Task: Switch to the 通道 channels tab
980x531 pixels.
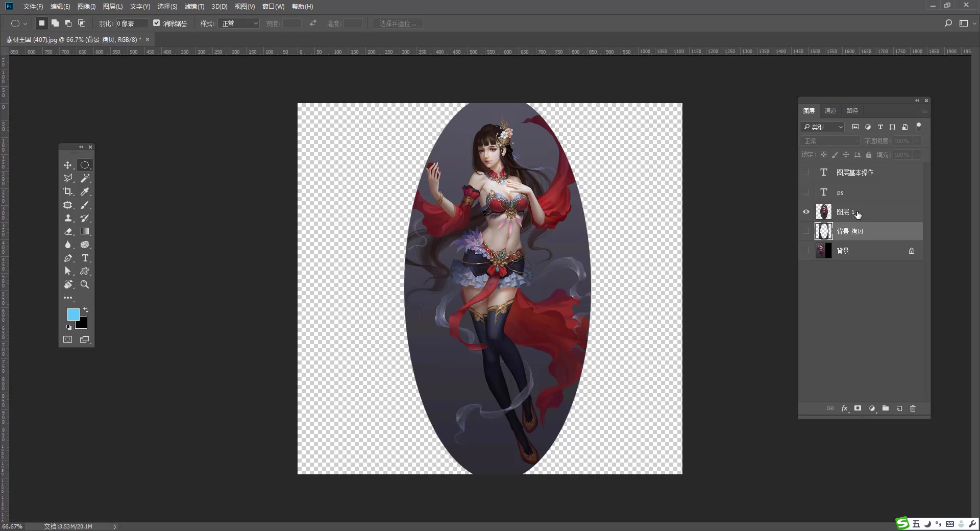Action: click(830, 110)
